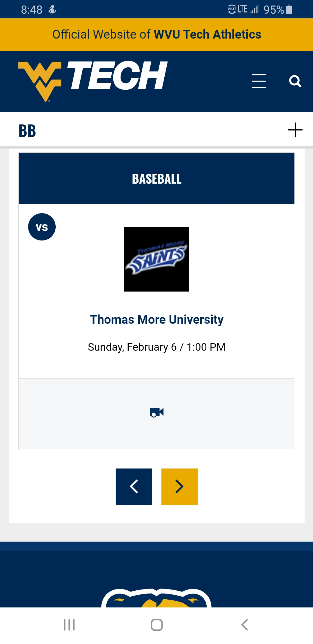Tap the battery status indicator

(x=289, y=10)
